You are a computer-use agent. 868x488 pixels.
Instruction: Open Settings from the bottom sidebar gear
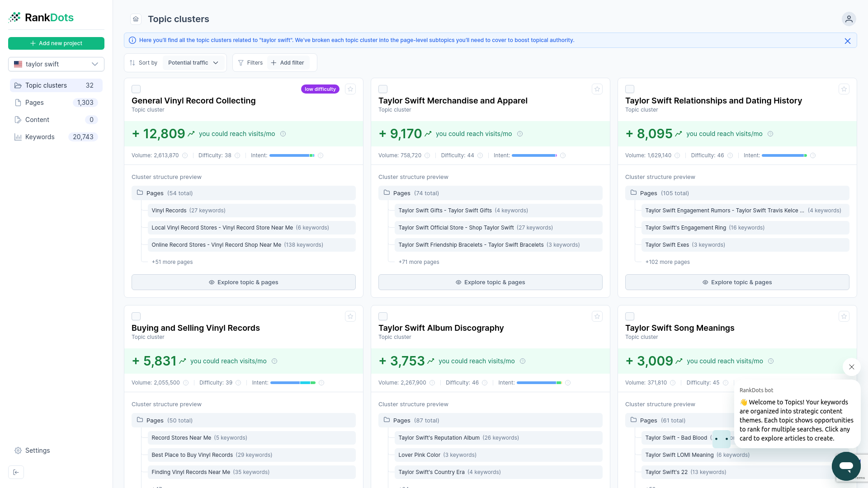[32, 450]
